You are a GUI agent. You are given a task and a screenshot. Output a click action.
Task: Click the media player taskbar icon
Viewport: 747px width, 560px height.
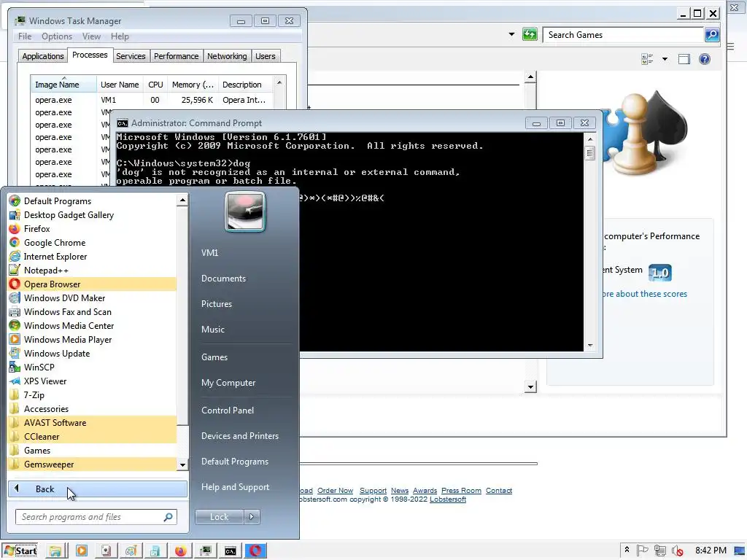(82, 551)
